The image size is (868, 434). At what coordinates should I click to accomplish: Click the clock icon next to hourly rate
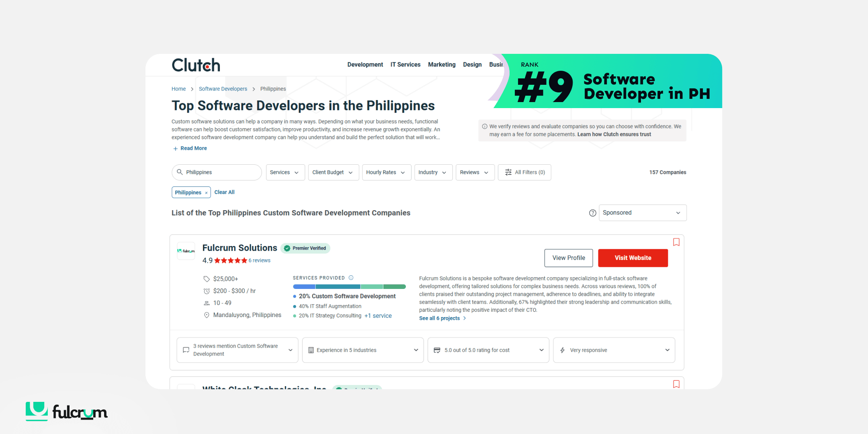(207, 291)
